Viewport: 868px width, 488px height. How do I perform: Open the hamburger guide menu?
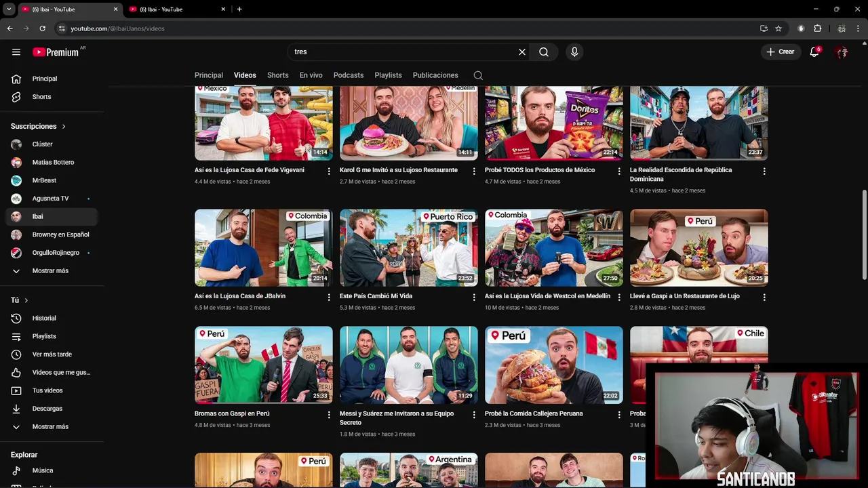[16, 52]
